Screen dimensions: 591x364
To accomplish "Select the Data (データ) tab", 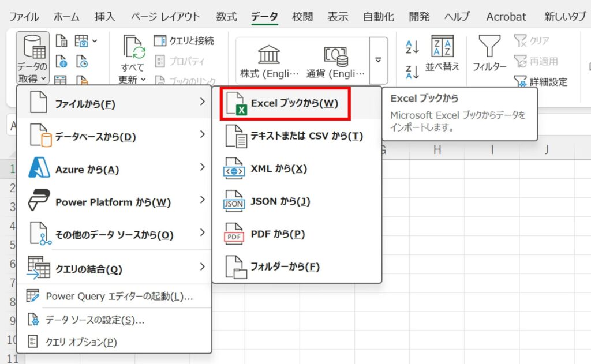I will (264, 17).
